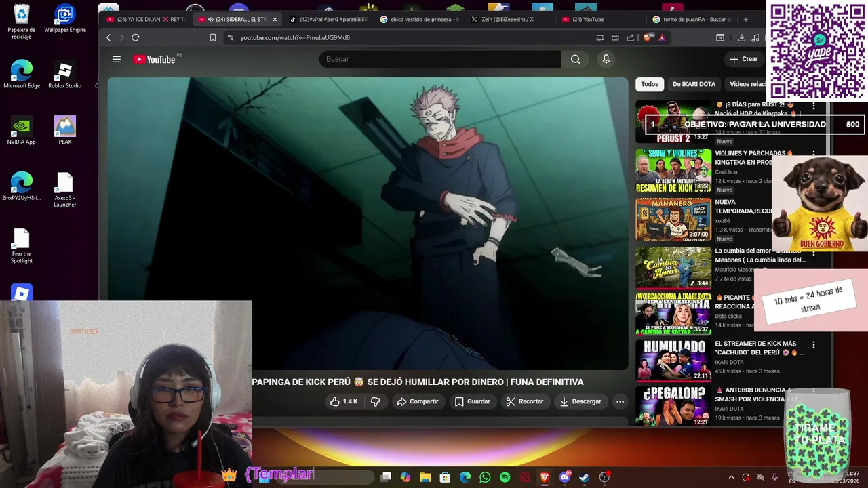Open Steam from the taskbar
Viewport: 868px width, 488px height.
click(x=584, y=477)
